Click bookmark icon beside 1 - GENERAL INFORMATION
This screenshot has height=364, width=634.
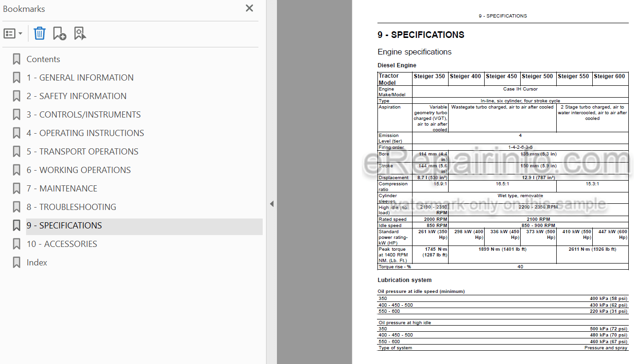[x=17, y=78]
